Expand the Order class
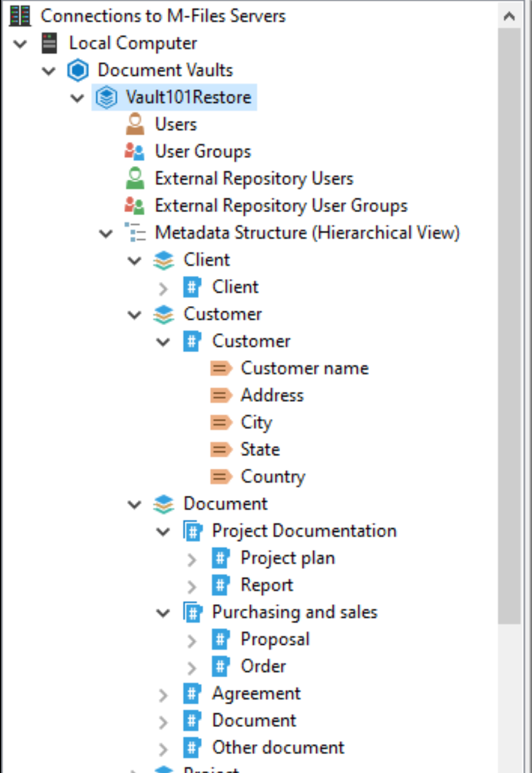Viewport: 532px width, 773px height. point(192,668)
